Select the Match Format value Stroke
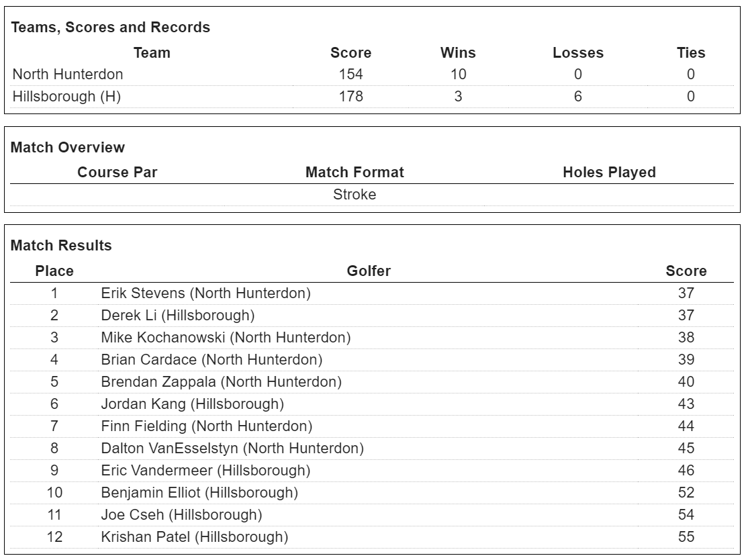Viewport: 746px width, 560px height. (x=355, y=195)
